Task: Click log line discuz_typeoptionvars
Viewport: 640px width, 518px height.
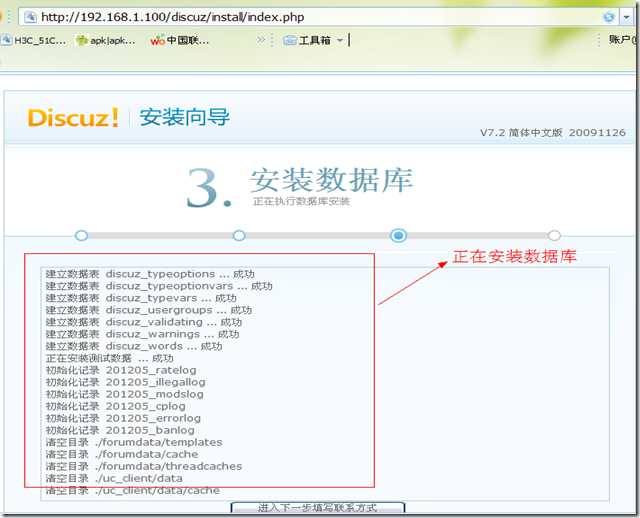Action: click(159, 286)
